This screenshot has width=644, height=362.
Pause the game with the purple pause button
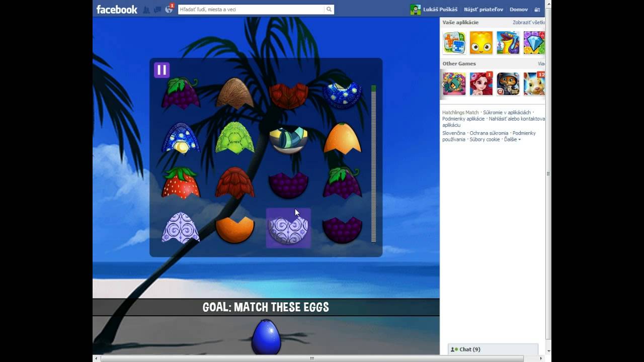click(x=162, y=70)
